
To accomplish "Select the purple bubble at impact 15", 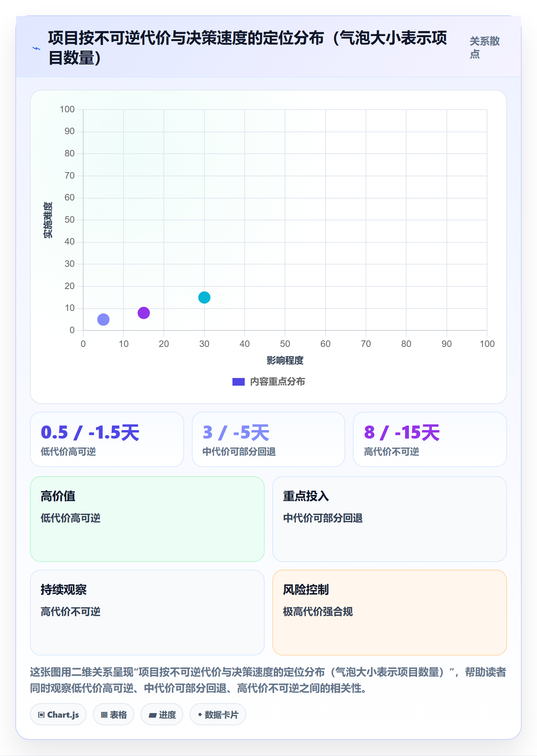I will click(144, 313).
